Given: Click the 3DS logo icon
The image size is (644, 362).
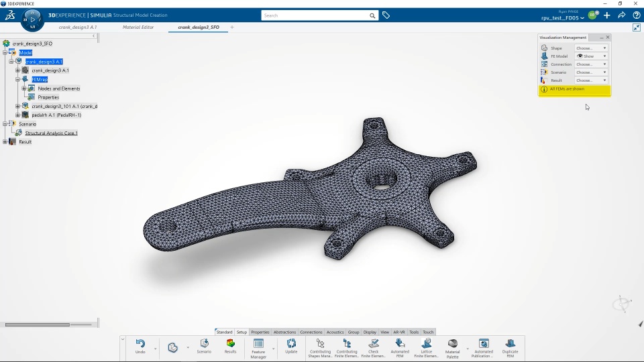Looking at the screenshot, I should point(10,15).
